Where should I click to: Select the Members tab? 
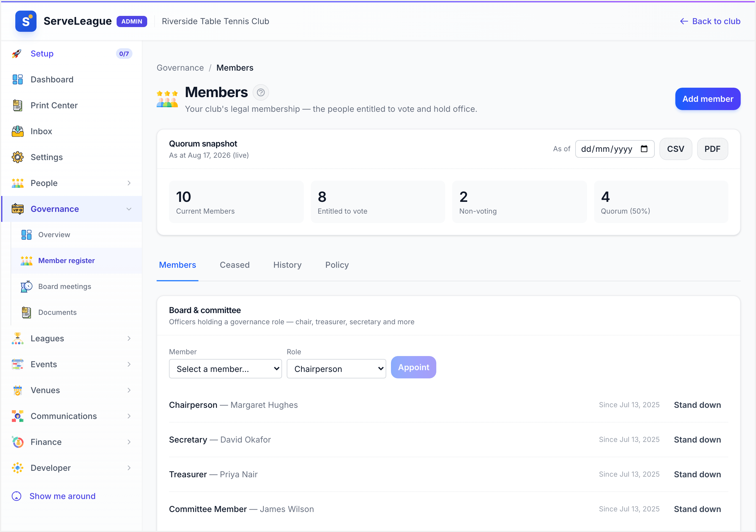pos(178,265)
